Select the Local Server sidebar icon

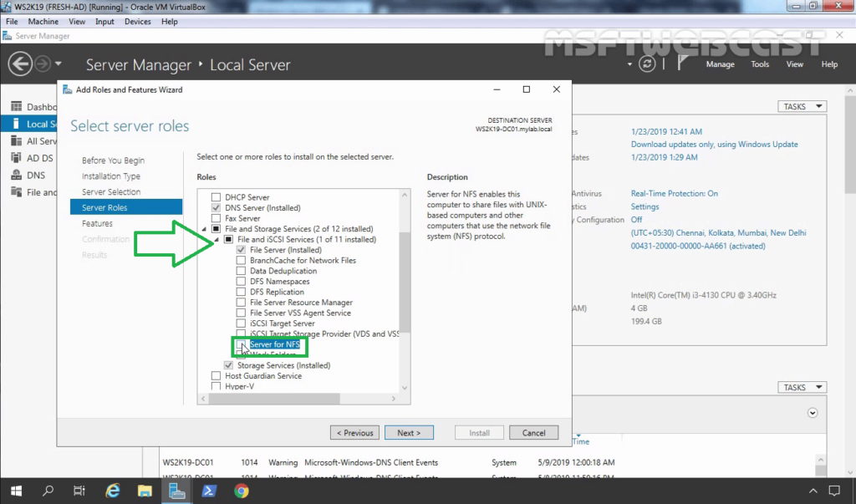[x=17, y=124]
